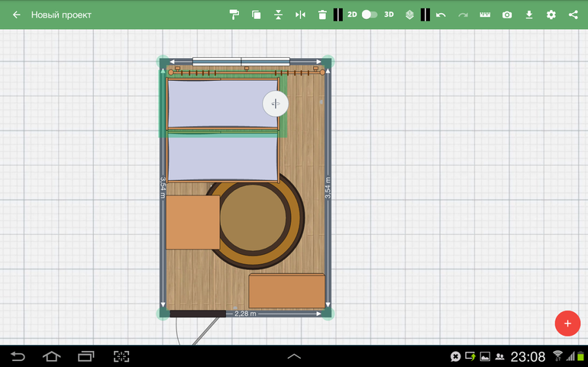Share the project

573,14
